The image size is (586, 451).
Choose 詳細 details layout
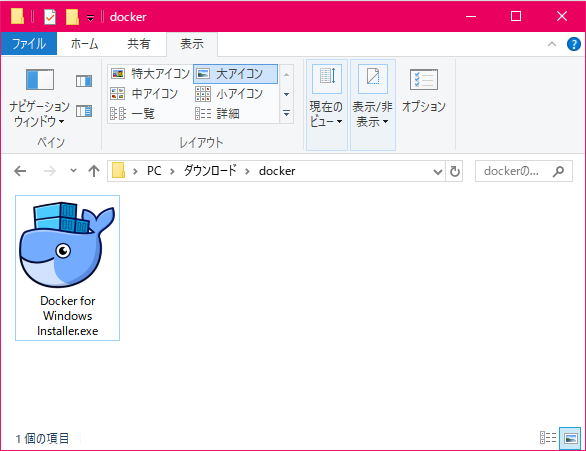coord(235,113)
